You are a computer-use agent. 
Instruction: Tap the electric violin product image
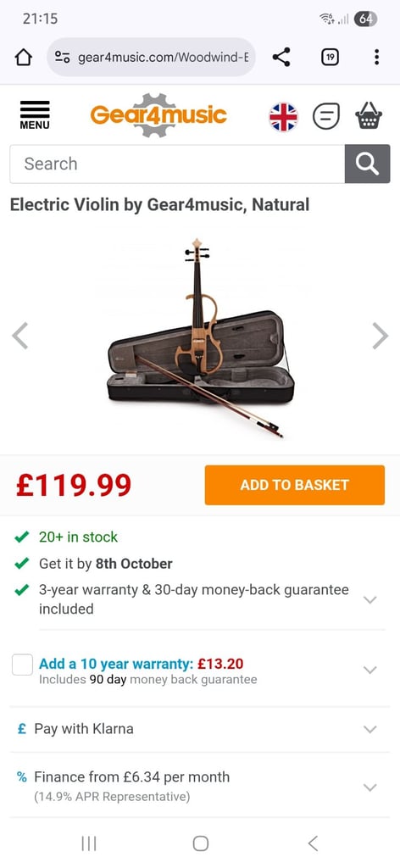[x=200, y=338]
